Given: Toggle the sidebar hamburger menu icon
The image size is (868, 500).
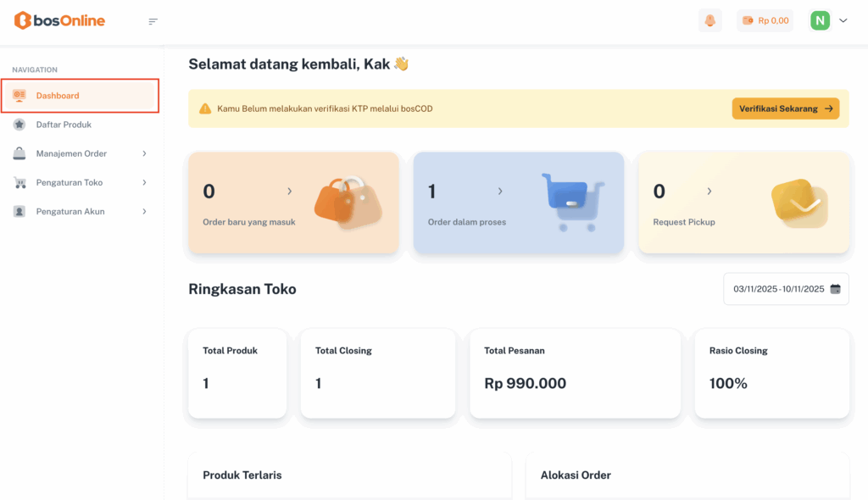Looking at the screenshot, I should point(153,21).
